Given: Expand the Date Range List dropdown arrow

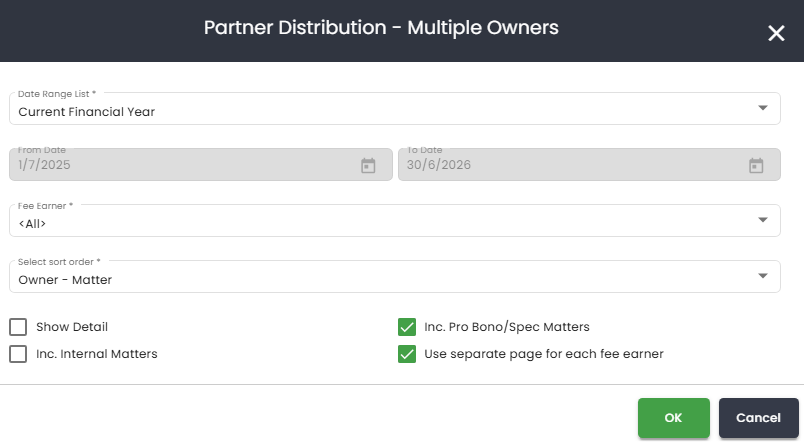Looking at the screenshot, I should [x=763, y=108].
